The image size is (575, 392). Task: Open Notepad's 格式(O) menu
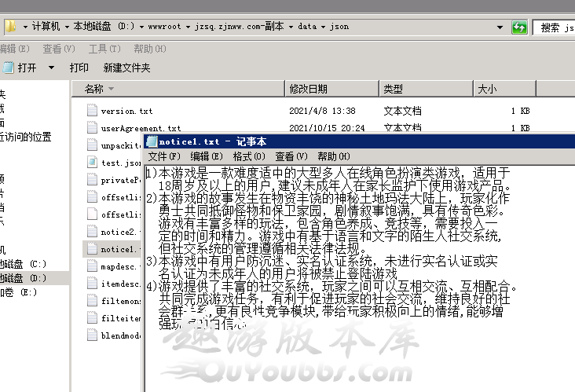[x=248, y=156]
